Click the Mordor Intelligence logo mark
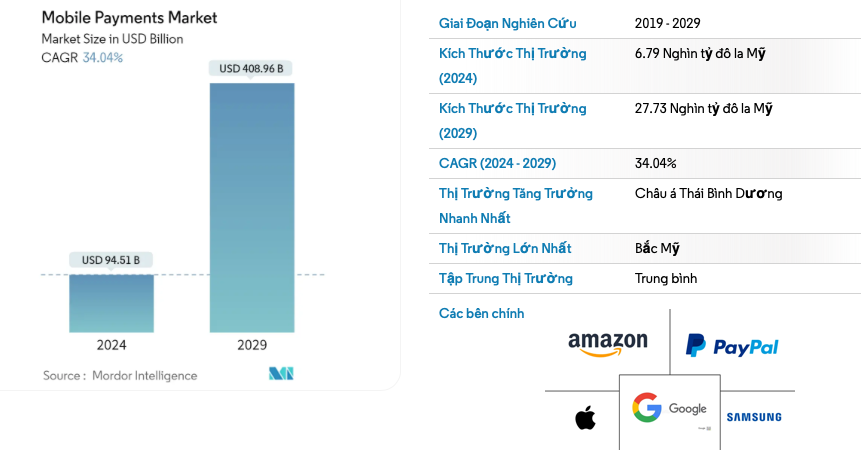 click(281, 374)
